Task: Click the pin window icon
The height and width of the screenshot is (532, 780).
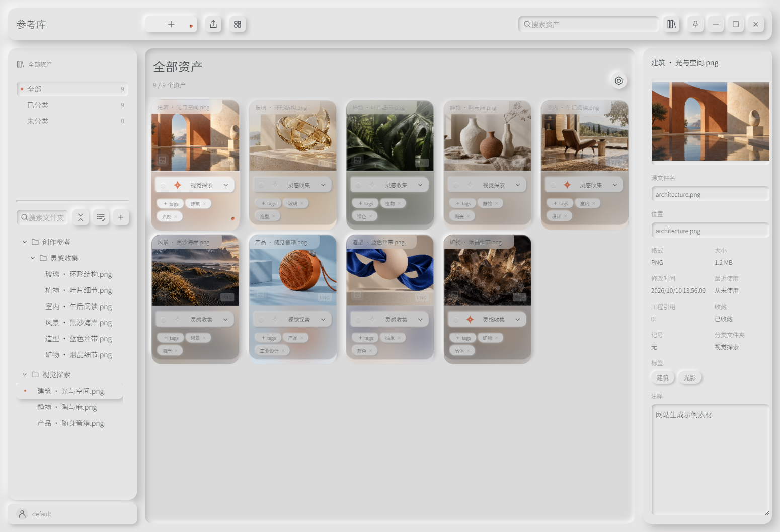Action: pos(695,24)
